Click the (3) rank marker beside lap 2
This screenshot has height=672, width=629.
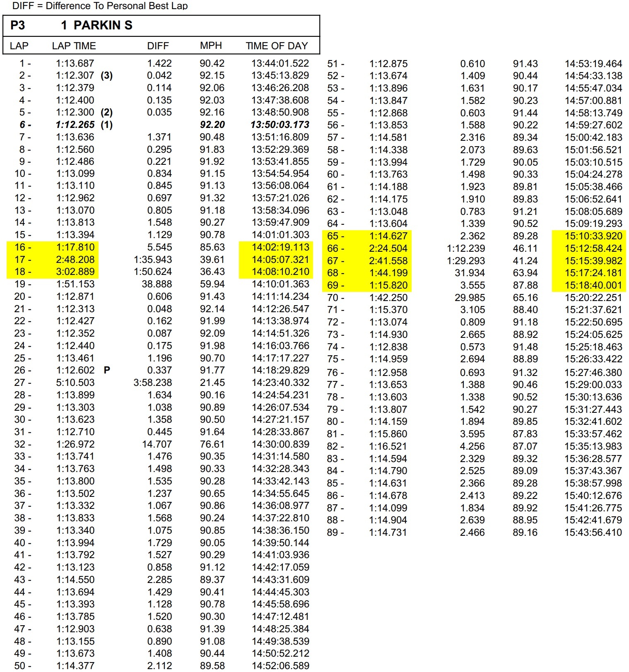click(x=106, y=75)
